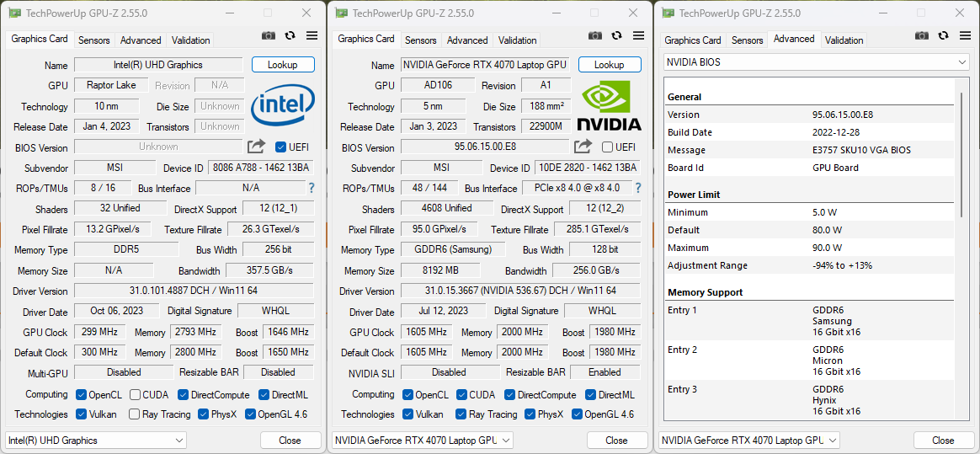Share BIOS icon in Intel UHD window

coord(256,147)
